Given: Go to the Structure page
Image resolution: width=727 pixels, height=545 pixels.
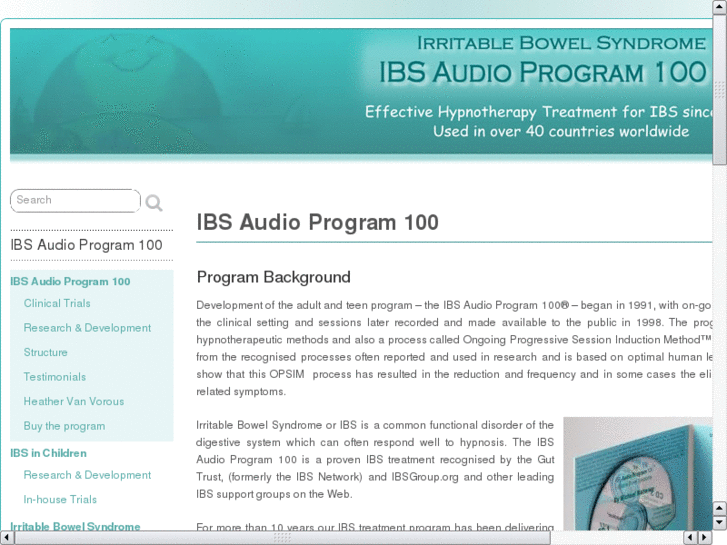Looking at the screenshot, I should [45, 353].
